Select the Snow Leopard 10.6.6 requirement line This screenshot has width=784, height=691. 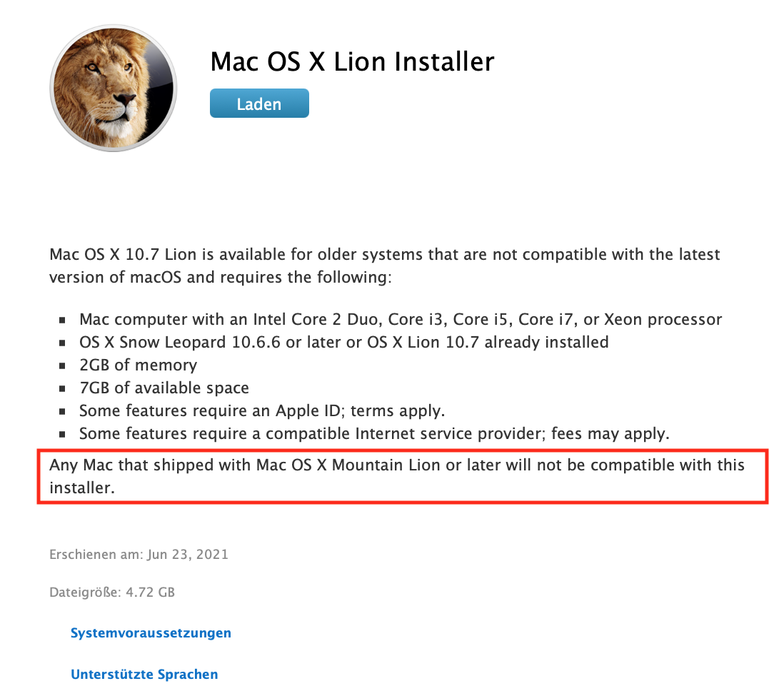344,343
